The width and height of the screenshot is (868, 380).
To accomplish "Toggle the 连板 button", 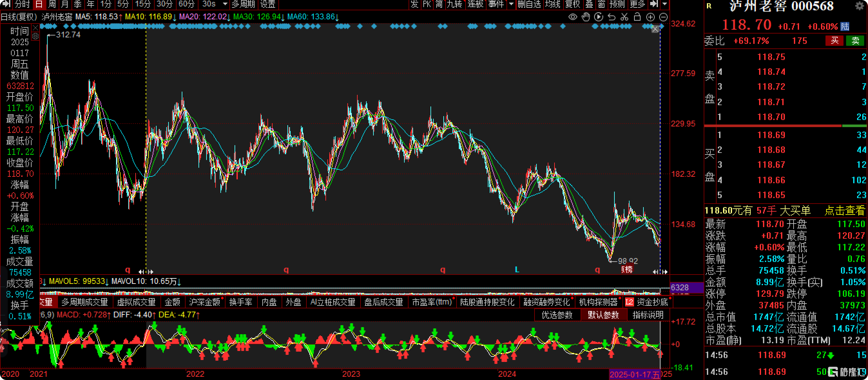I will [476, 4].
